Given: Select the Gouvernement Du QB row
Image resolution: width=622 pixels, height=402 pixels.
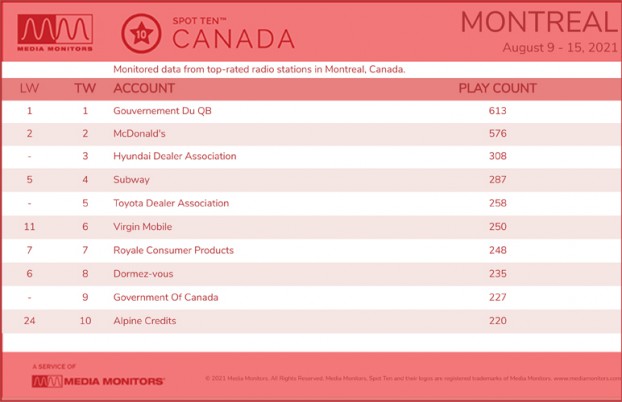Looking at the screenshot, I should point(312,111).
